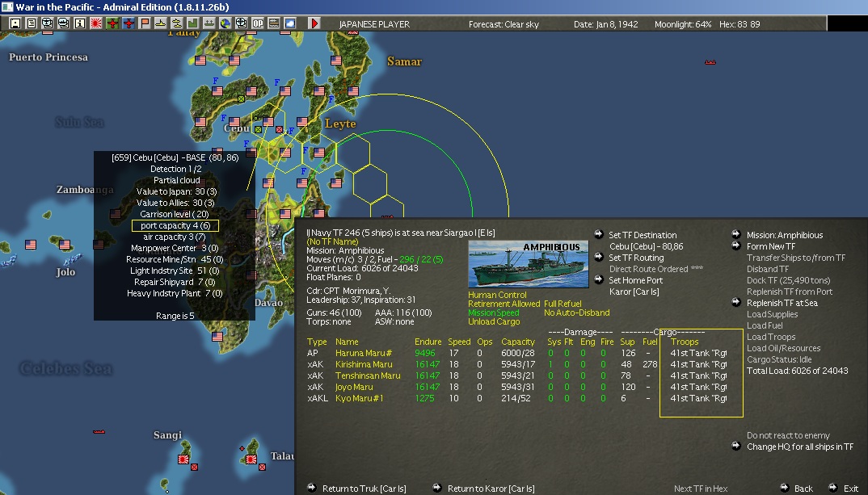Click the red plane on green background icon
Image resolution: width=868 pixels, height=495 pixels.
[x=112, y=23]
